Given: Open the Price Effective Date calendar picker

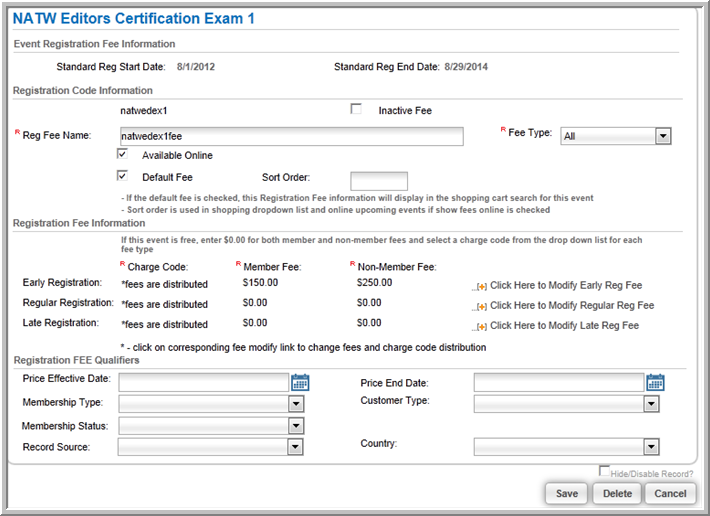Looking at the screenshot, I should tap(300, 383).
